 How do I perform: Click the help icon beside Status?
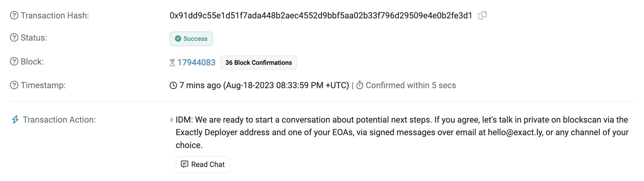click(x=14, y=38)
